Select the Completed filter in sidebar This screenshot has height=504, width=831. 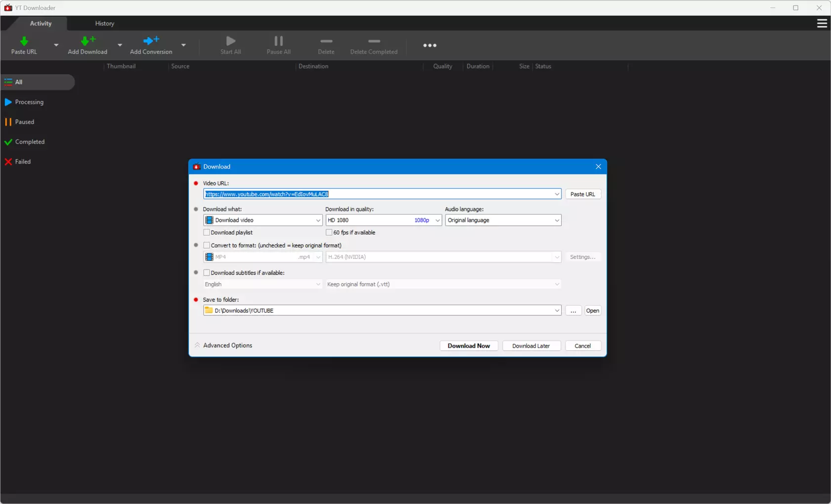point(30,142)
